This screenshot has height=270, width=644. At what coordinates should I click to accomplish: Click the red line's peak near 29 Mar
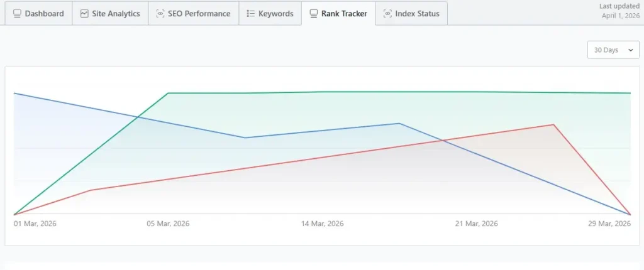coord(553,124)
